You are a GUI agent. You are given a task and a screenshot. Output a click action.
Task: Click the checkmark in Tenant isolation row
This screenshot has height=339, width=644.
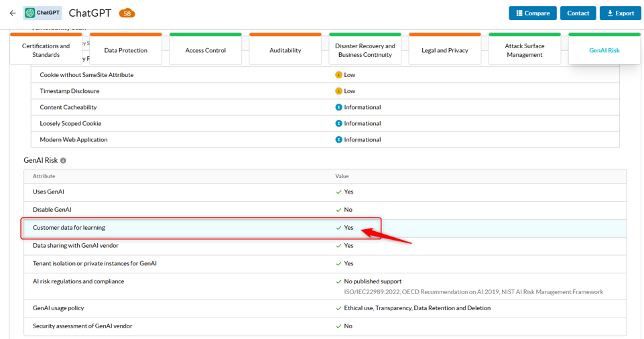pos(338,264)
